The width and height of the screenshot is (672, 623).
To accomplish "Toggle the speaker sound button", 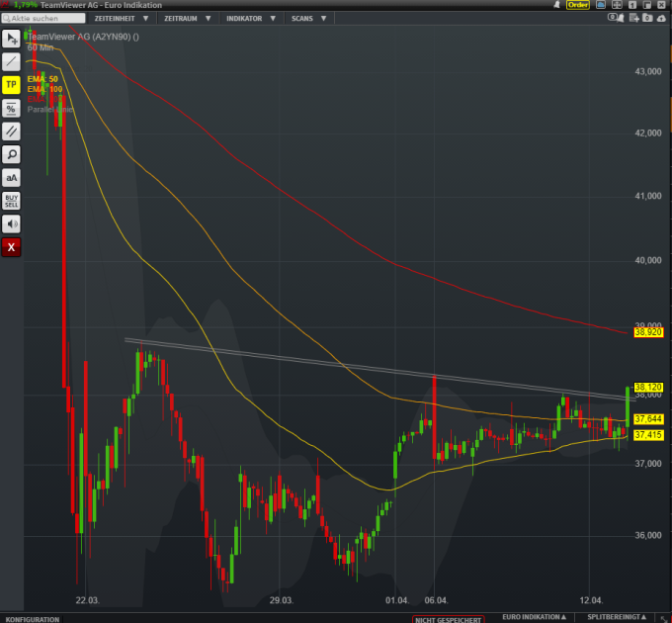I will tap(11, 223).
